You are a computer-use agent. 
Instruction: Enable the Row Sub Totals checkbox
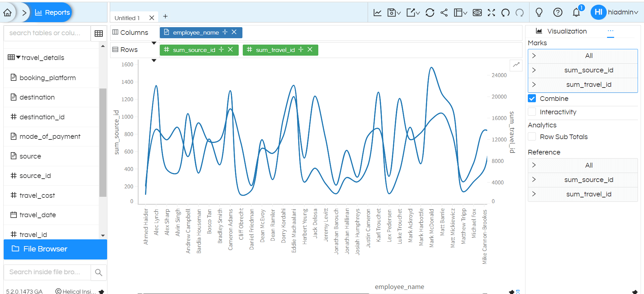[532, 136]
